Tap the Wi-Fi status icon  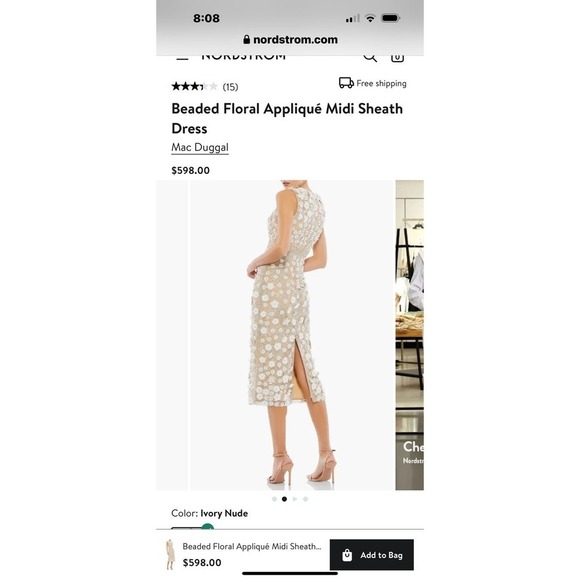(370, 18)
